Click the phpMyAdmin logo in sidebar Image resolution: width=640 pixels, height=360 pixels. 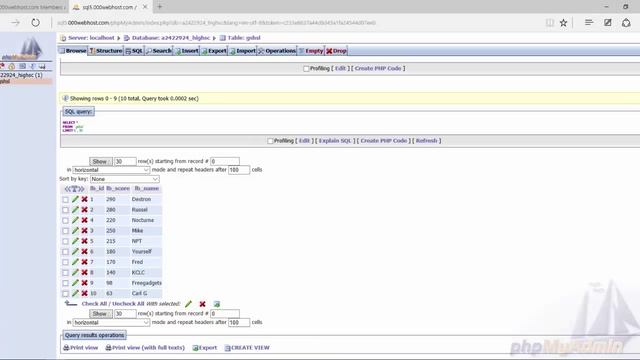(x=22, y=49)
